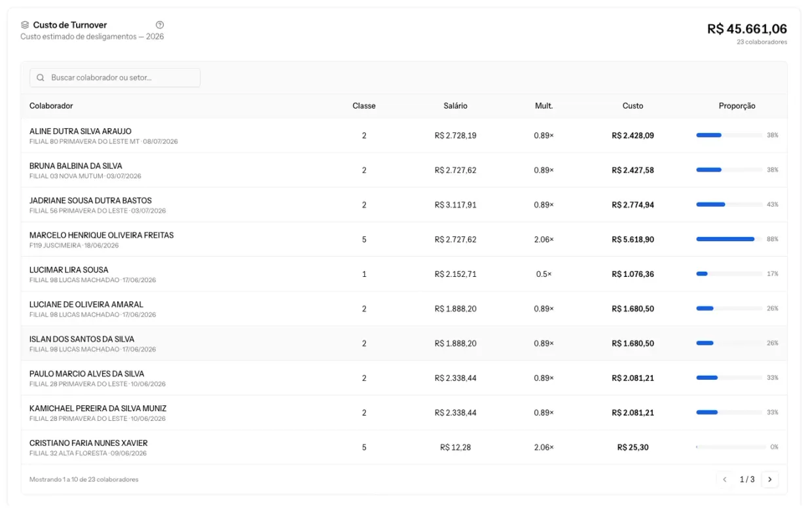Click the 88% proportion bar for Marcelo

tap(731, 240)
